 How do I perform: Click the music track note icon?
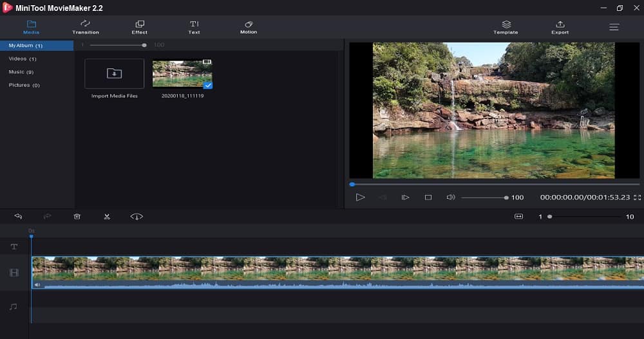point(14,307)
